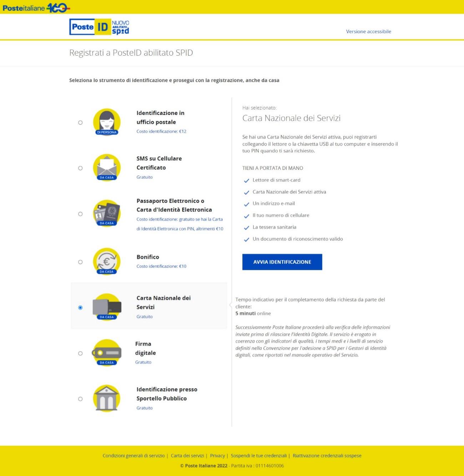The height and width of the screenshot is (476, 464).
Task: Click the 'Un indirizzo e-mail' checklist item
Action: pos(274,203)
